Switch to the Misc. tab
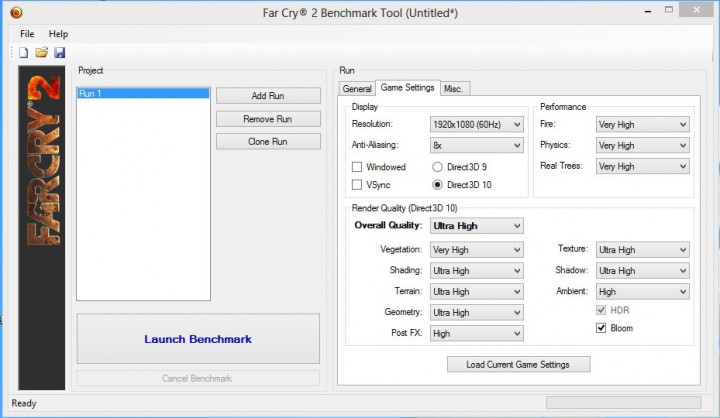This screenshot has height=418, width=720. coord(454,89)
